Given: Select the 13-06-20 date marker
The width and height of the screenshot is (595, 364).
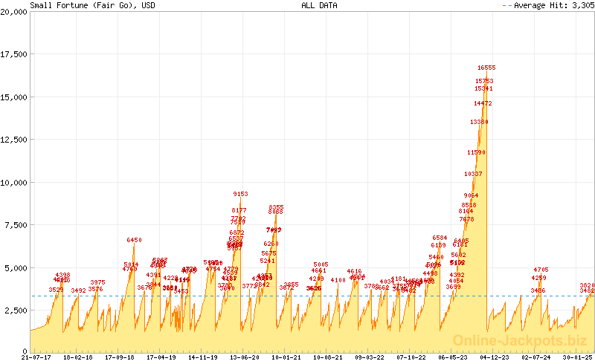Looking at the screenshot, I should pyautogui.click(x=244, y=357).
